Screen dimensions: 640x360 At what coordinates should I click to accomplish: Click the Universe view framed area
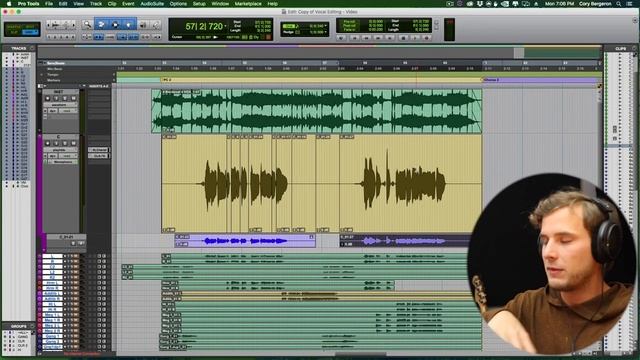point(519,52)
